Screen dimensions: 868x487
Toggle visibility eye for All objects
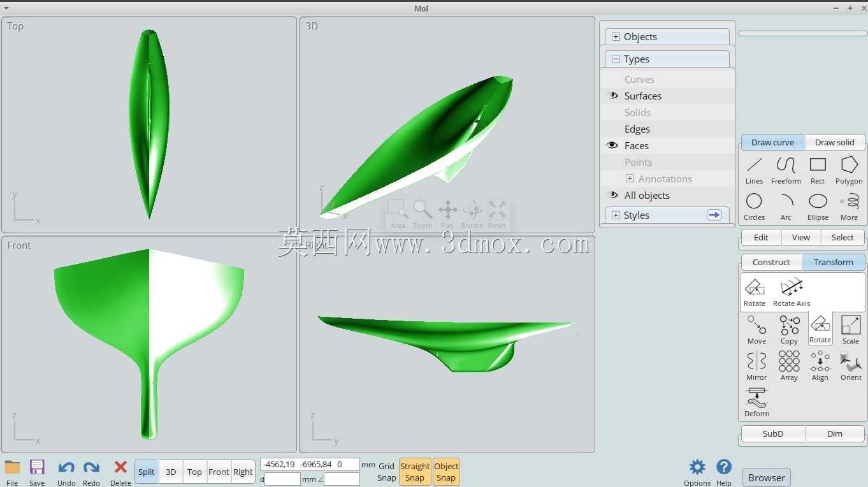pos(612,195)
